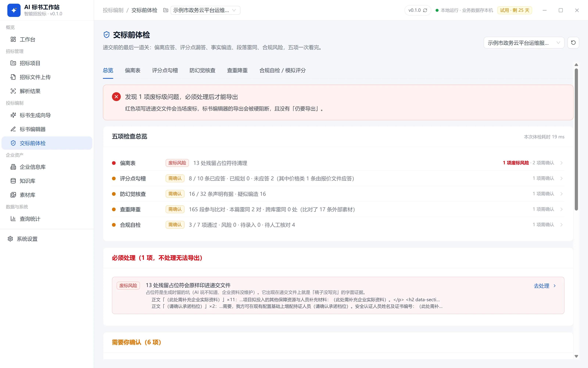This screenshot has height=368, width=588.
Task: Click the scrollbar down arrow
Action: pyautogui.click(x=576, y=356)
